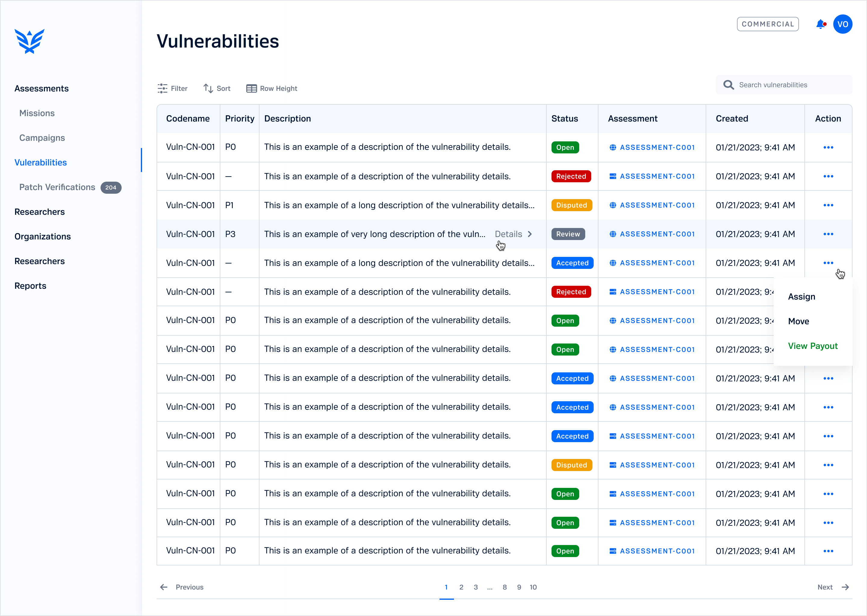This screenshot has height=616, width=867.
Task: Open three-dots action menu in first row
Action: [828, 147]
